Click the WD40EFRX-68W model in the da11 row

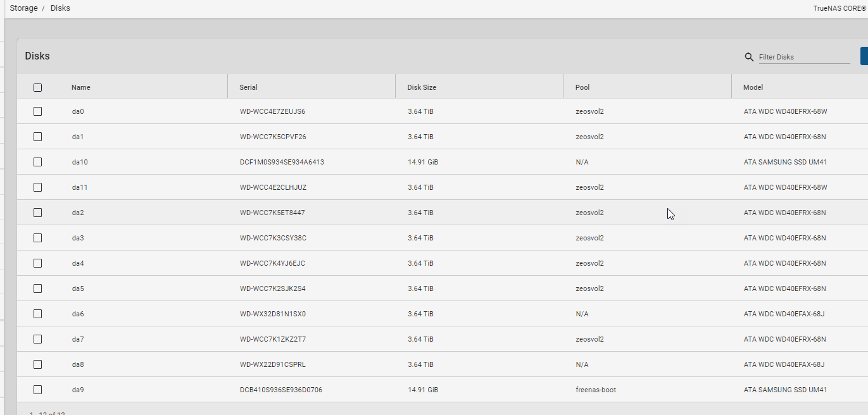click(x=786, y=187)
